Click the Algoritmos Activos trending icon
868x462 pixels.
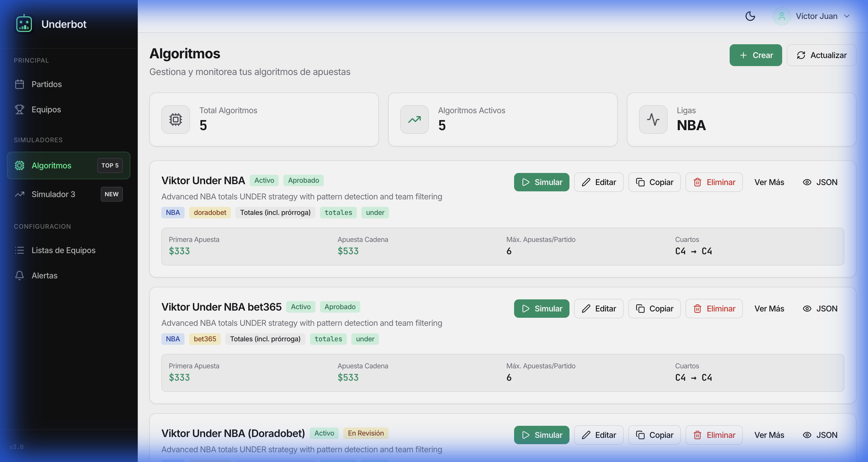click(414, 119)
